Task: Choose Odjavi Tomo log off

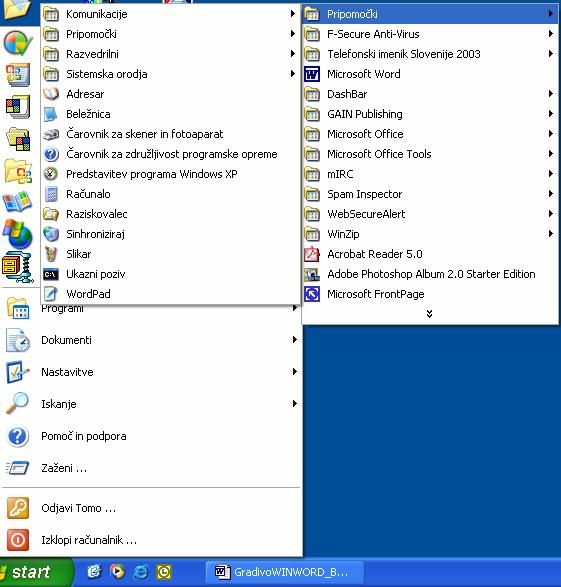Action: [151, 508]
